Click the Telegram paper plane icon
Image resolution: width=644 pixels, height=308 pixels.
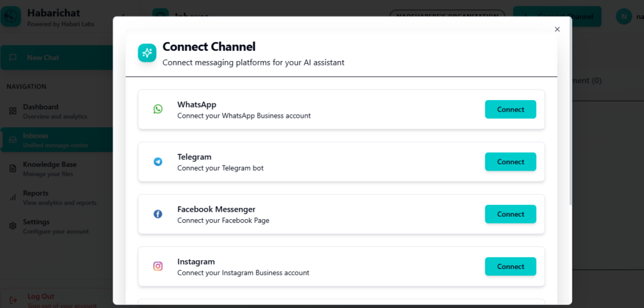(158, 162)
